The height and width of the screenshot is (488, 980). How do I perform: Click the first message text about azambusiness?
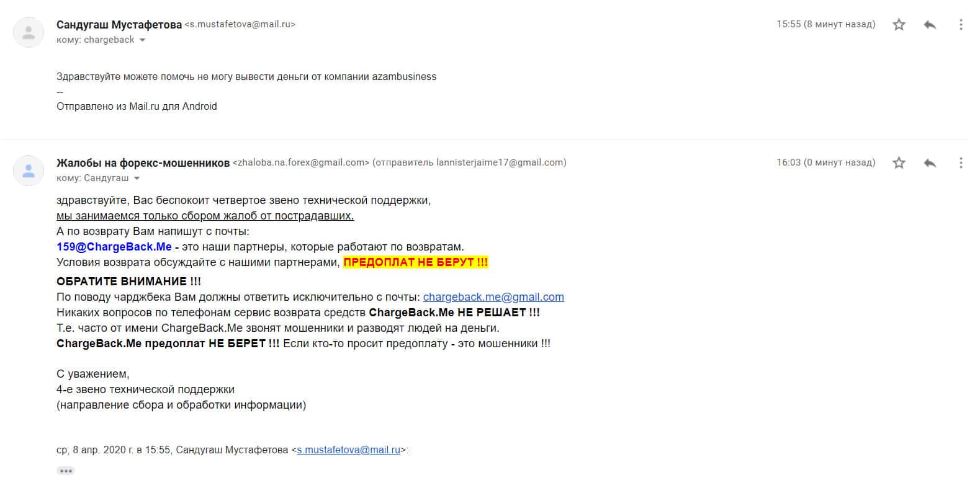[246, 77]
